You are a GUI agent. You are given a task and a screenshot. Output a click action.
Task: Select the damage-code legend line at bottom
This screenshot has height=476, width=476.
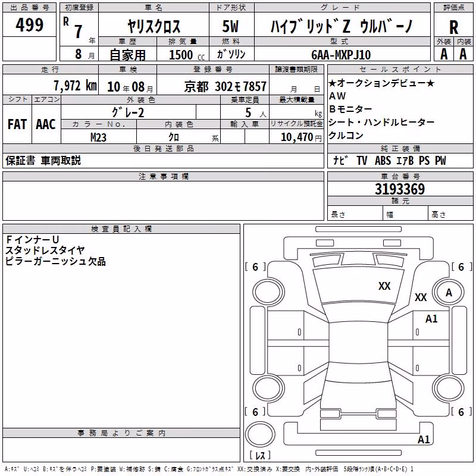(x=209, y=469)
